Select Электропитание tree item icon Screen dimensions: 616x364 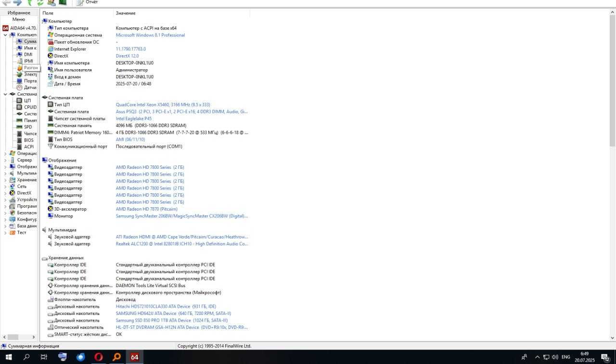19,74
